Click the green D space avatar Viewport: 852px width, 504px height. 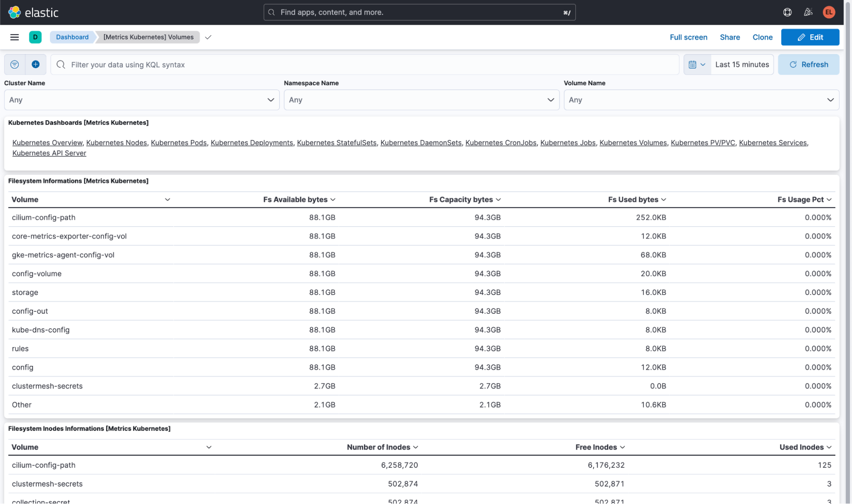[35, 37]
